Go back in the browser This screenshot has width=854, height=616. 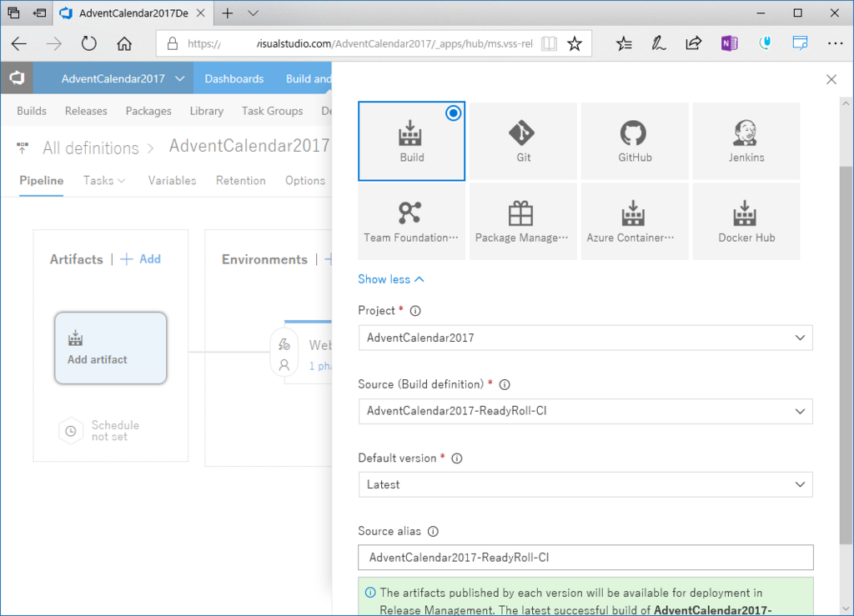pyautogui.click(x=19, y=44)
